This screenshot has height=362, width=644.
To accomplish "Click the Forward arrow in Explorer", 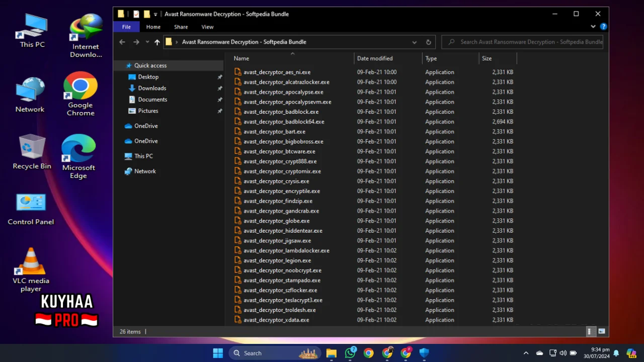I will click(136, 42).
